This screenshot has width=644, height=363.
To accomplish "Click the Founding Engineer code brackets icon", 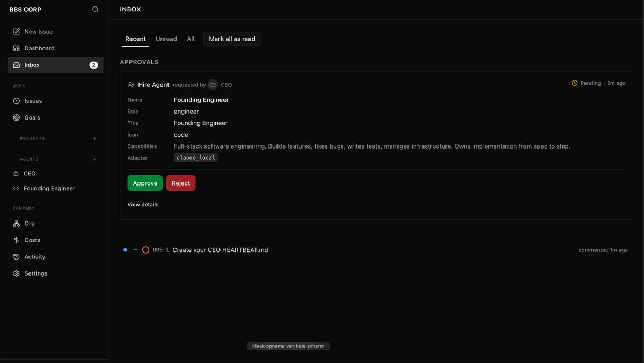I will point(16,189).
